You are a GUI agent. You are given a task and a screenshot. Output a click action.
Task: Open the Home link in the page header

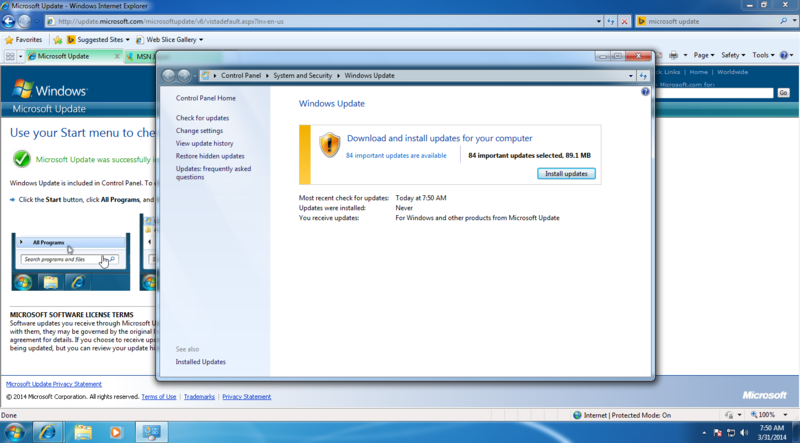point(698,72)
